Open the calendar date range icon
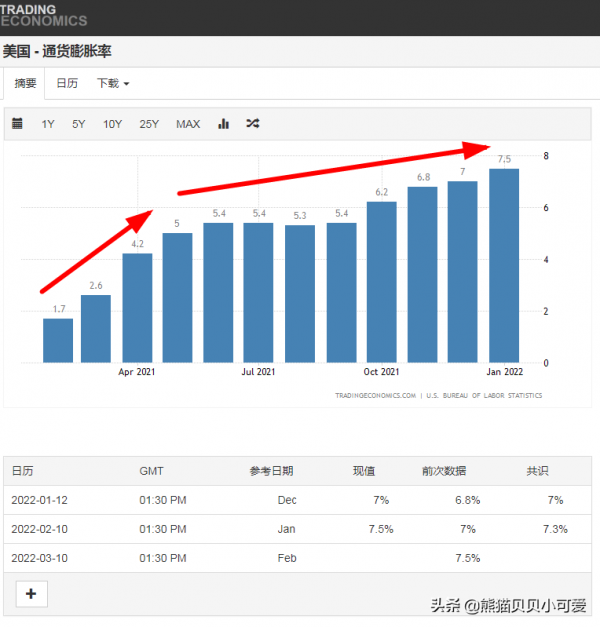Screen dimensions: 600x627 tap(17, 124)
